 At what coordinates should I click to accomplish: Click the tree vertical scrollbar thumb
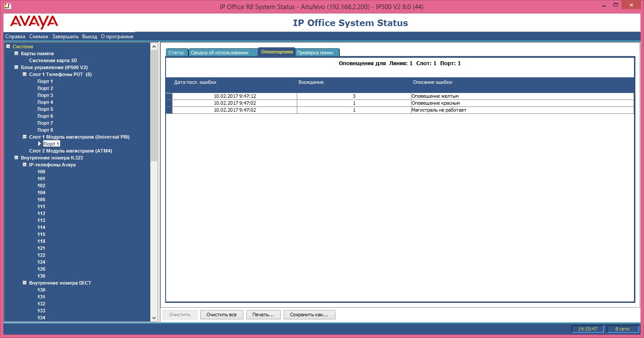154,106
